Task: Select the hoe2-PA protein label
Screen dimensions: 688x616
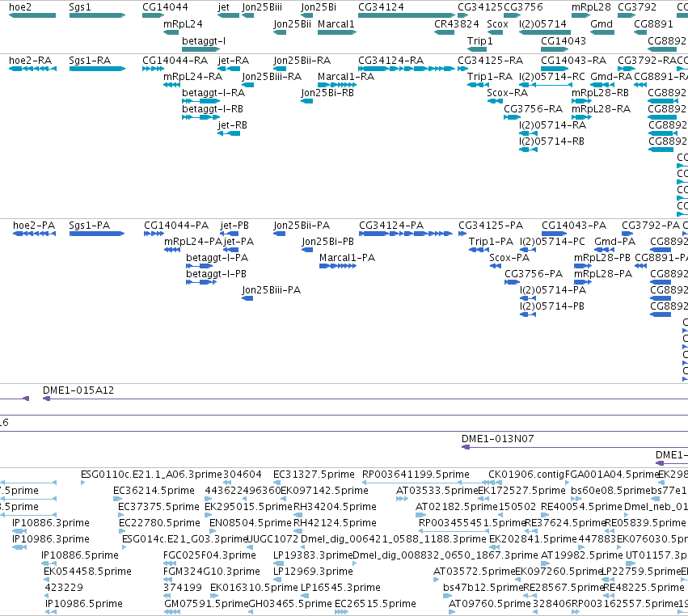Action: click(34, 226)
